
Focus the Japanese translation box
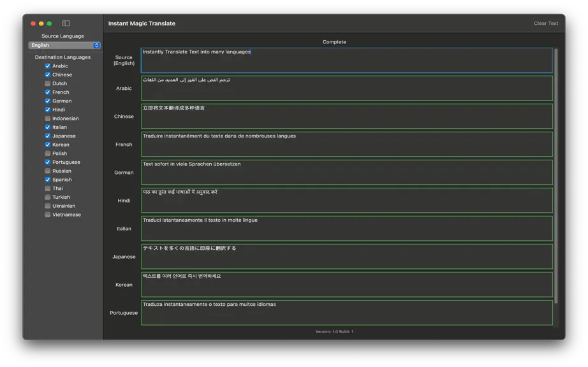346,257
